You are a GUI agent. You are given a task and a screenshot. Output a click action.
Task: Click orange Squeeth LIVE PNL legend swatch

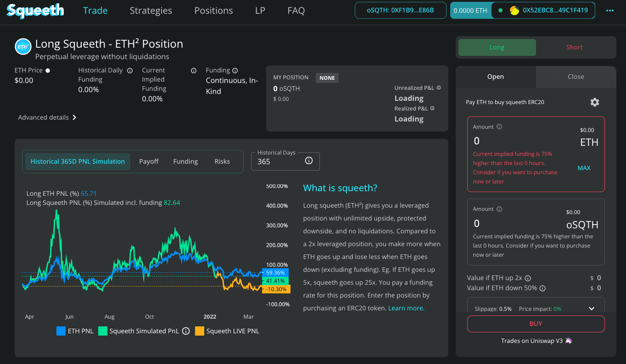200,331
